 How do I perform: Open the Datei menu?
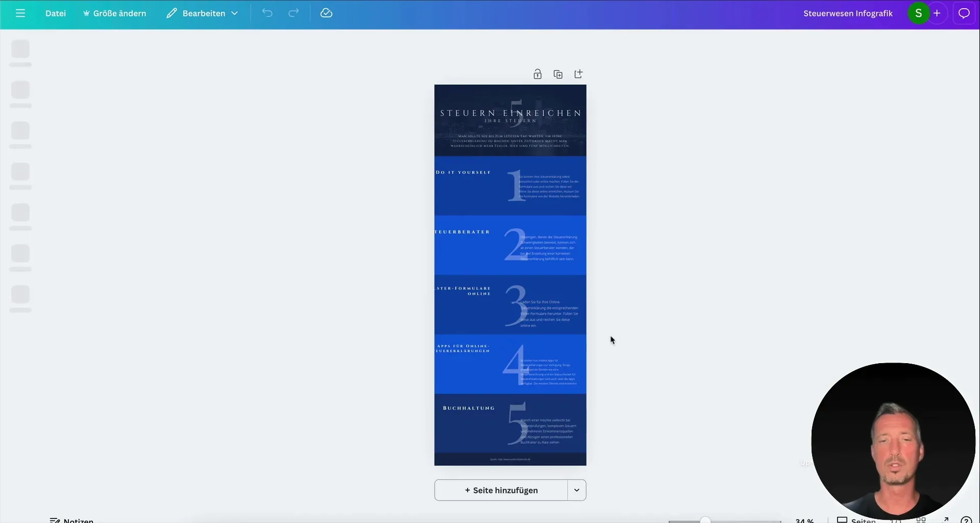55,13
